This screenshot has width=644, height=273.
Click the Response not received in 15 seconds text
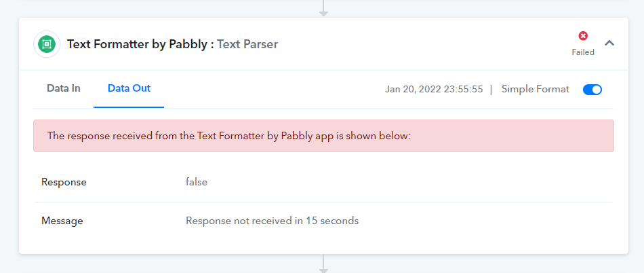pyautogui.click(x=273, y=221)
